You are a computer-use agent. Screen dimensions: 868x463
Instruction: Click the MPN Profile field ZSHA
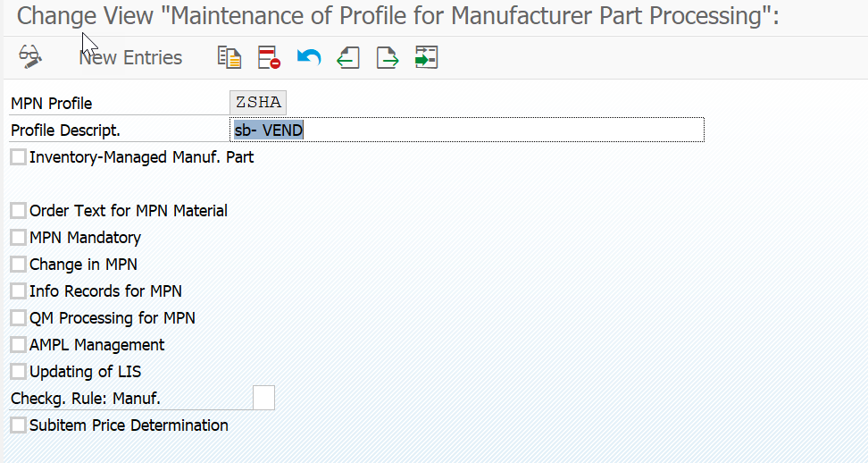click(258, 103)
